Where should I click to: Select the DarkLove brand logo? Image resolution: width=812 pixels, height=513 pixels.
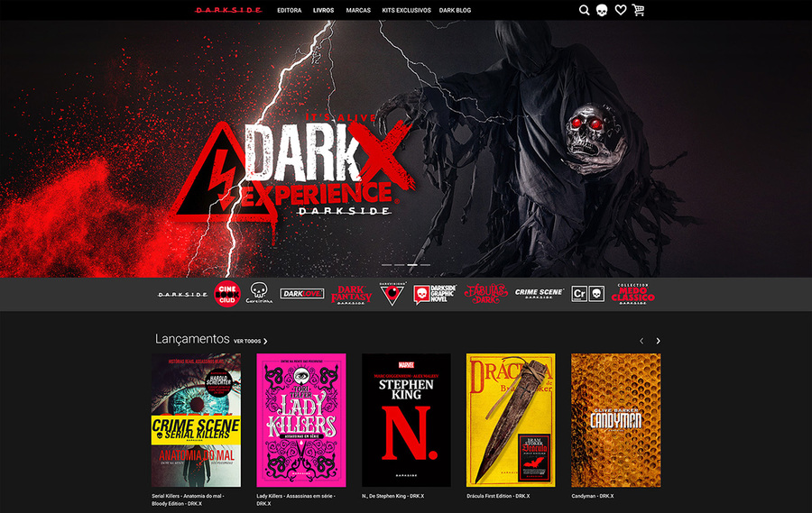[302, 294]
